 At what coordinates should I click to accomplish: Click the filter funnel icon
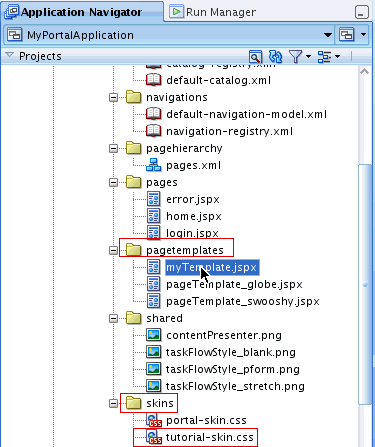[x=295, y=57]
